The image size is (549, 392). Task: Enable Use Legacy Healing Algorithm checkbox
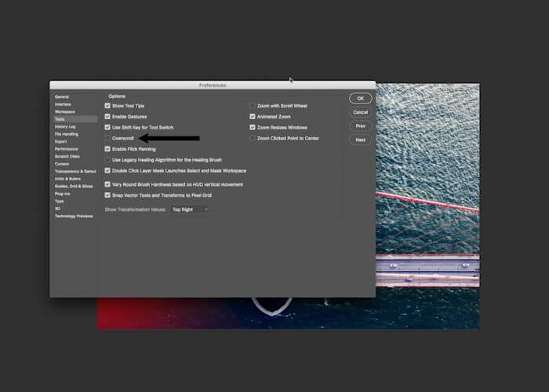tap(107, 160)
